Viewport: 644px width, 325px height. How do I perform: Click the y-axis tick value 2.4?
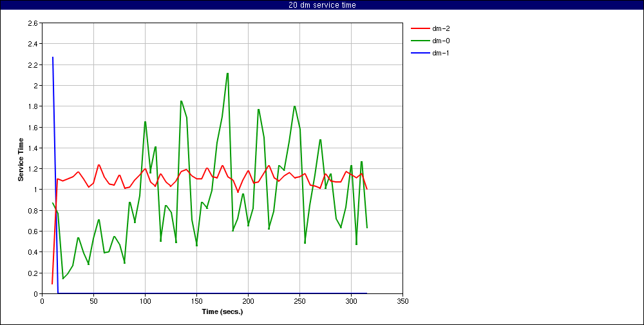pos(33,44)
